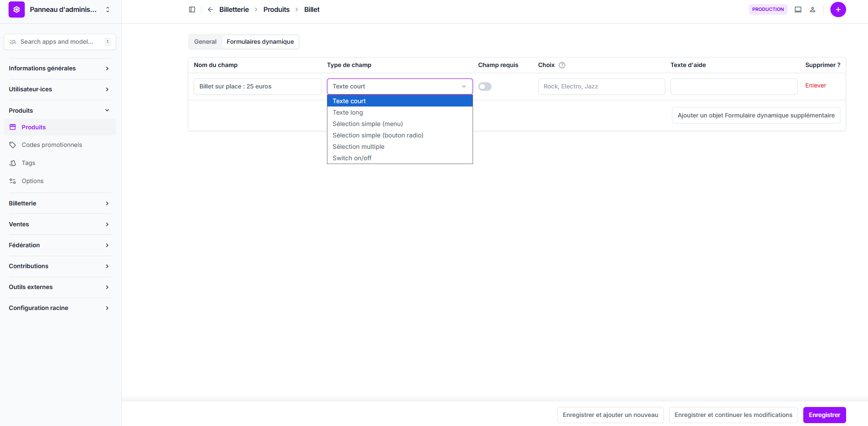Image resolution: width=868 pixels, height=426 pixels.
Task: Open Tags in the sidebar
Action: 29,163
